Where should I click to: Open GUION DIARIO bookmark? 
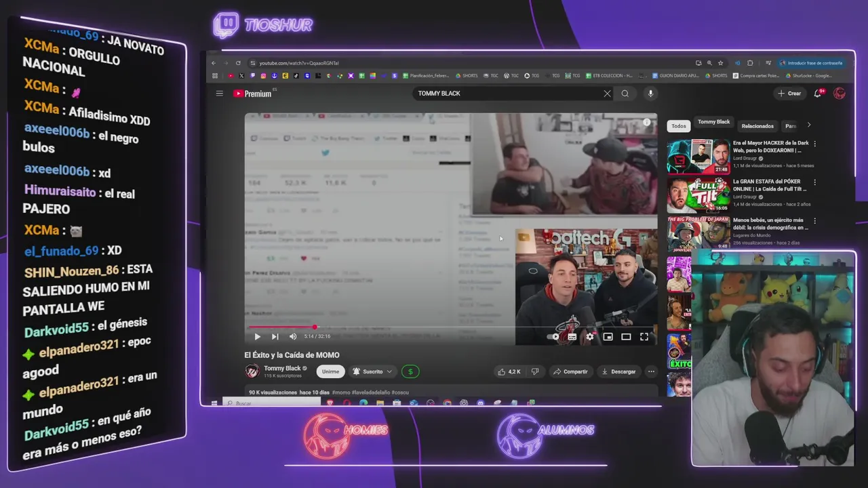pyautogui.click(x=675, y=76)
